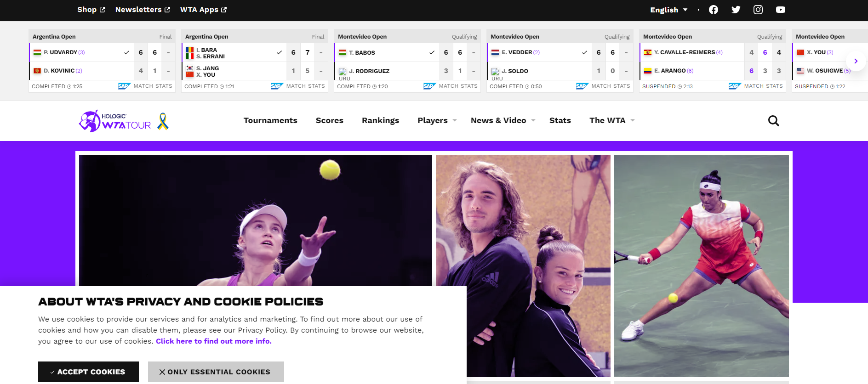Click the China flag beside X. You (3)
868x384 pixels.
click(x=800, y=52)
